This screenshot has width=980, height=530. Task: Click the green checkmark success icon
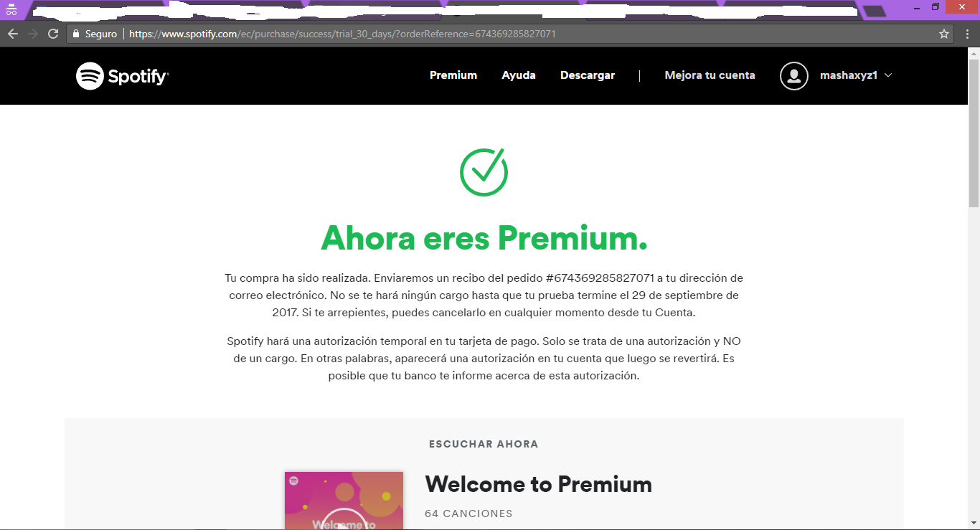click(484, 171)
